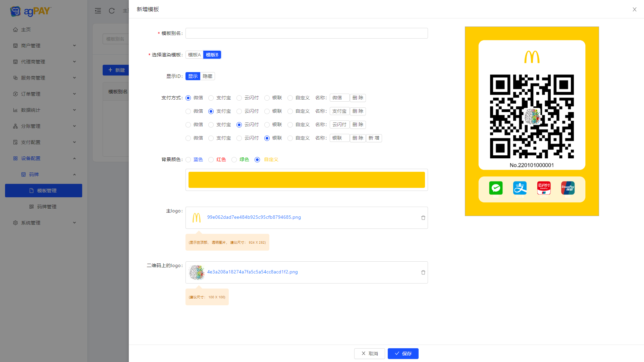Click the 云闪付 icon in preview
Image resolution: width=644 pixels, height=362 pixels.
coord(544,188)
